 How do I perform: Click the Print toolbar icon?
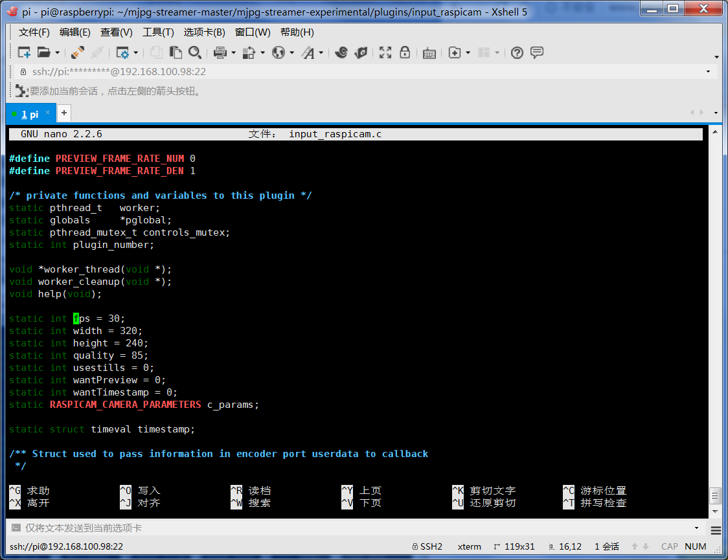220,52
